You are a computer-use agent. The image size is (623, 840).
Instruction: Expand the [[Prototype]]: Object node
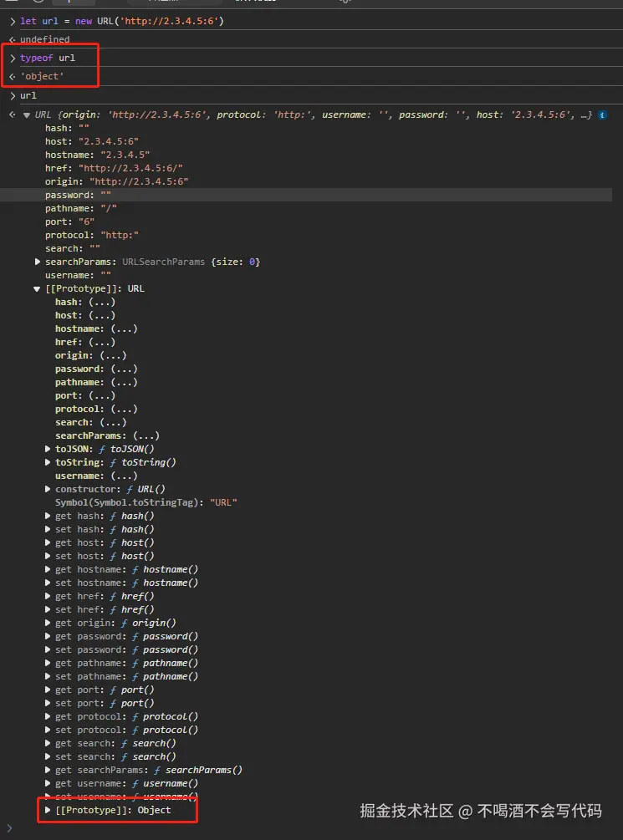(x=48, y=811)
